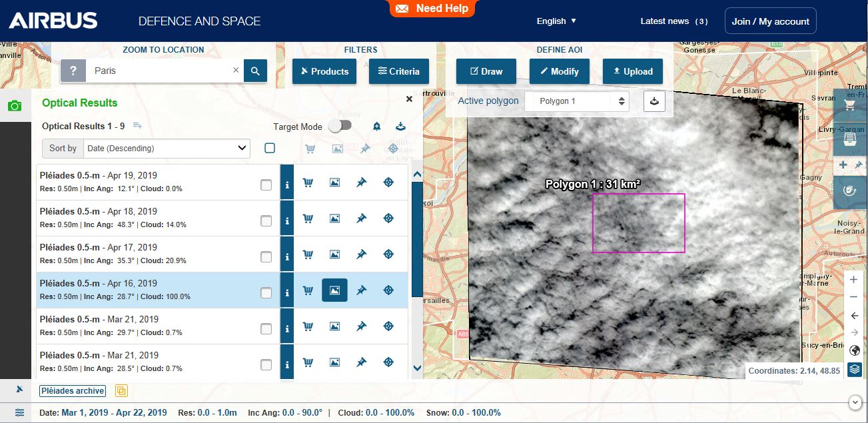The width and height of the screenshot is (868, 423).
Task: Open info for the Apr 19, 2019 result
Action: [x=287, y=183]
